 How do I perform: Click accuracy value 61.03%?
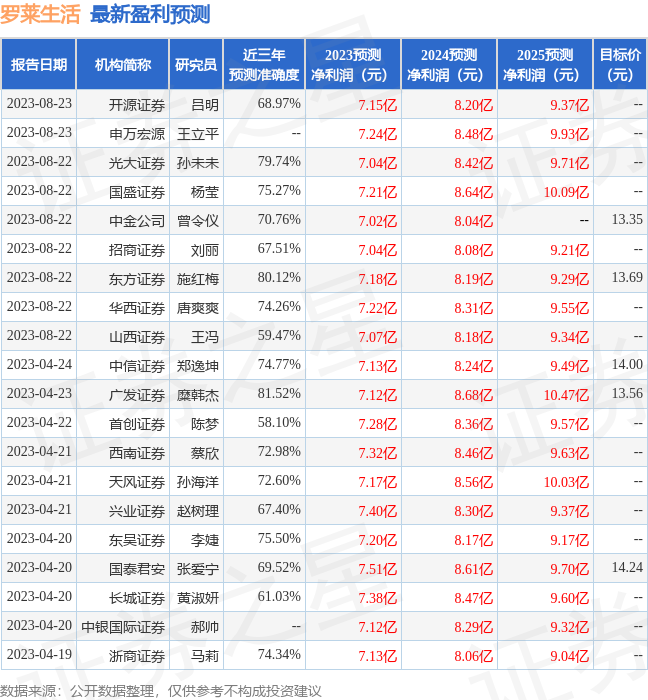279,596
